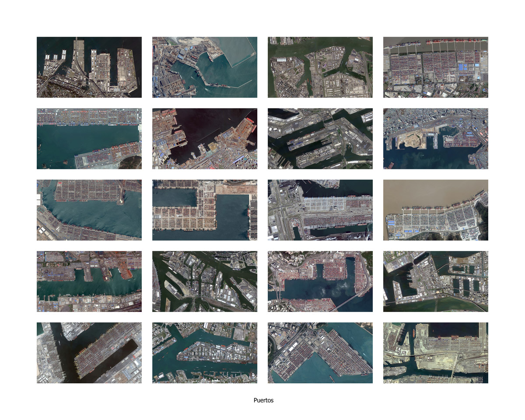Click bottom-row thumbnail with triangular peninsula terminal
Viewport: 525px width, 420px height.
[204, 353]
